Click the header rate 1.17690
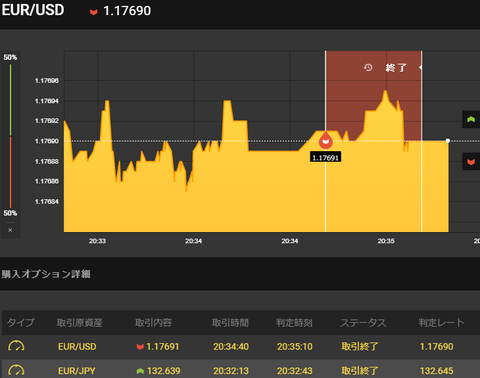 127,11
